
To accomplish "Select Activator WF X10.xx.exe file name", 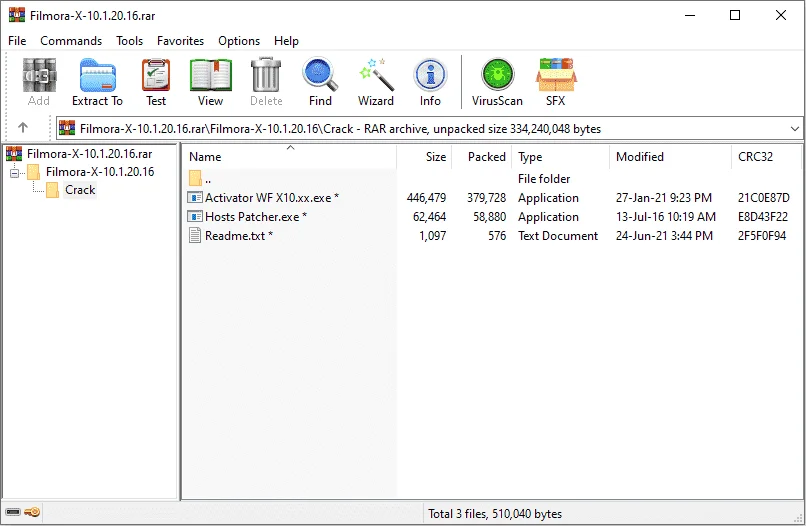I will 271,197.
